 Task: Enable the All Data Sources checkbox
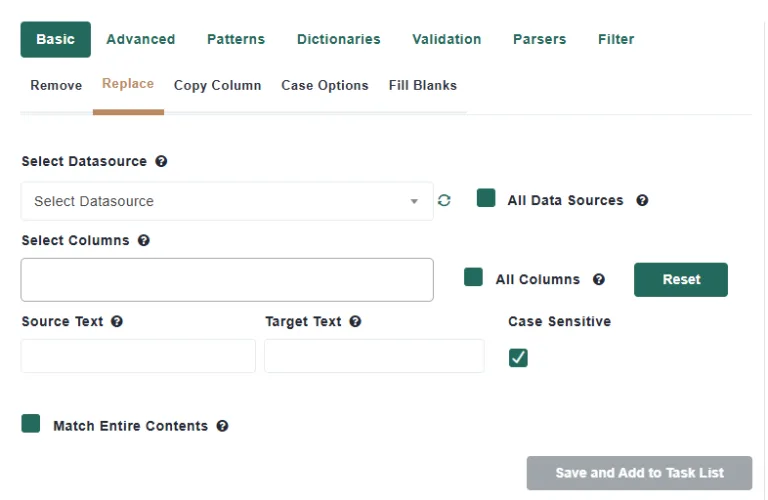(486, 198)
